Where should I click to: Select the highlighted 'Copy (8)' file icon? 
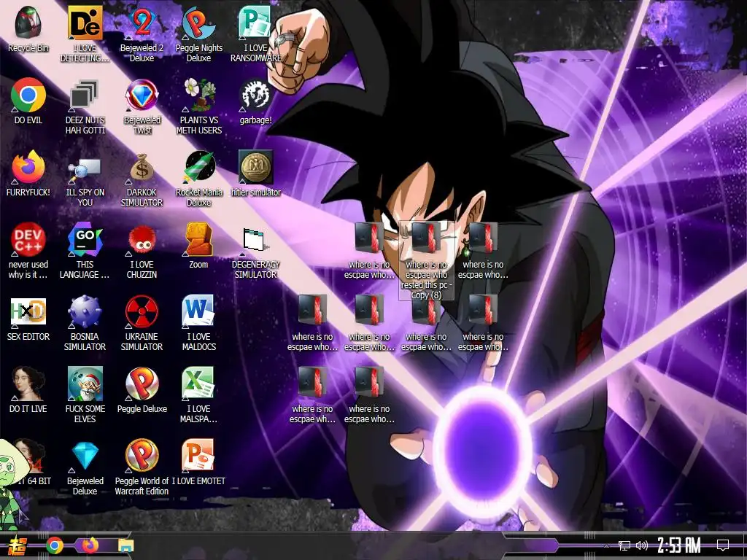click(x=426, y=261)
